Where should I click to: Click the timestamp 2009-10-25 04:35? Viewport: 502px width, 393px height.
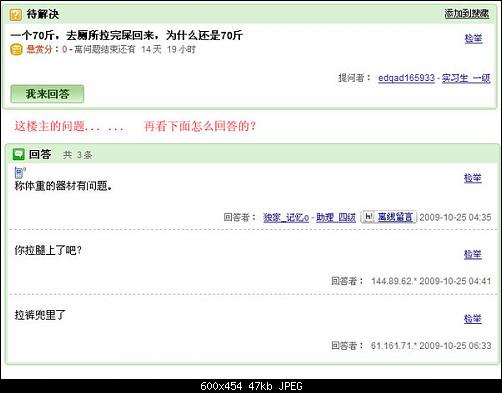click(x=455, y=217)
